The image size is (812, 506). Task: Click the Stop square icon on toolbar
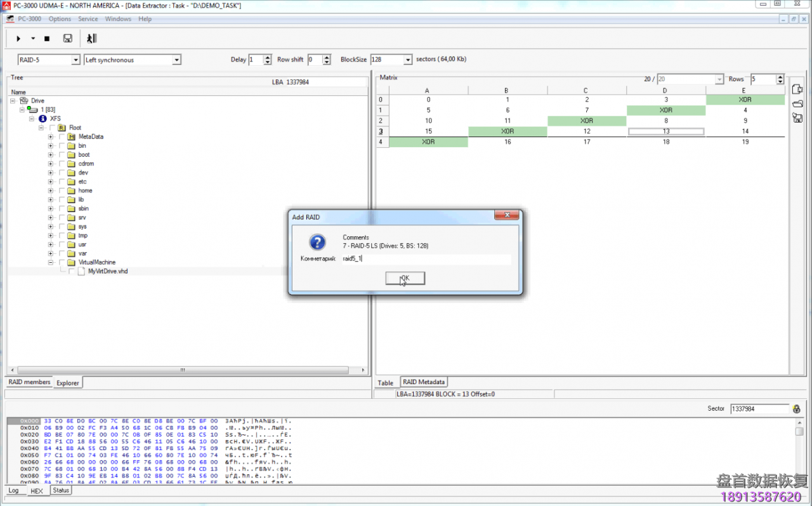click(x=46, y=38)
